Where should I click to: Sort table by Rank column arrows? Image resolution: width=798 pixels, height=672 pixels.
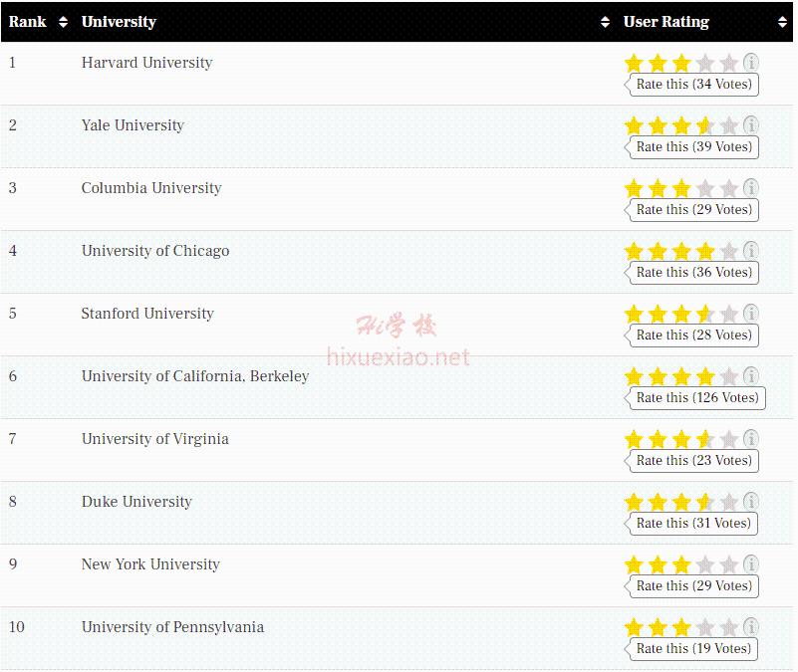click(x=63, y=22)
